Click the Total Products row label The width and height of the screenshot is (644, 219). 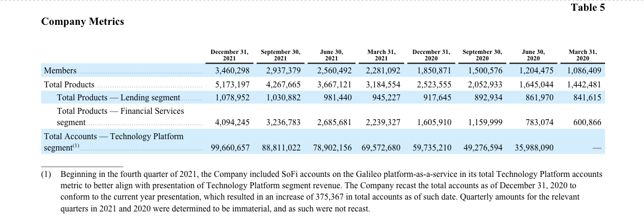(69, 85)
